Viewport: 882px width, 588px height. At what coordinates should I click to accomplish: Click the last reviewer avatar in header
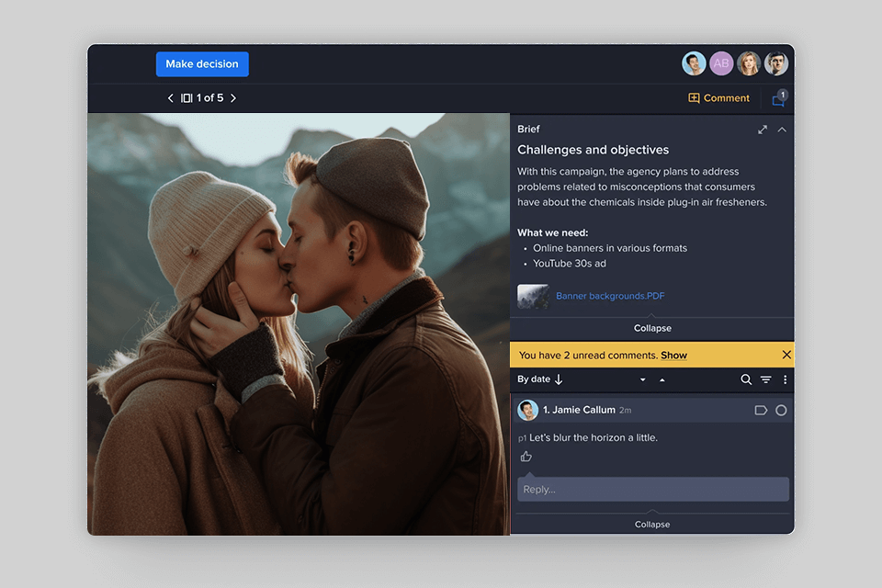tap(776, 63)
